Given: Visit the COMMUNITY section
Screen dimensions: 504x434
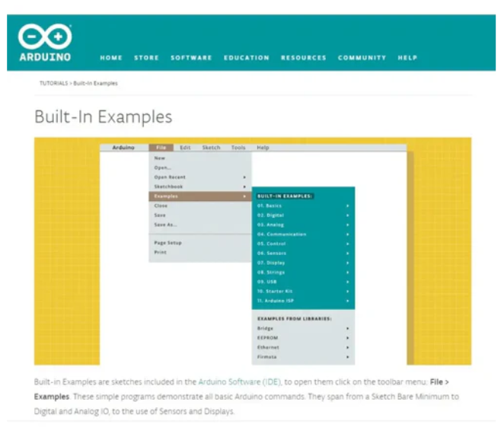Looking at the screenshot, I should (362, 58).
